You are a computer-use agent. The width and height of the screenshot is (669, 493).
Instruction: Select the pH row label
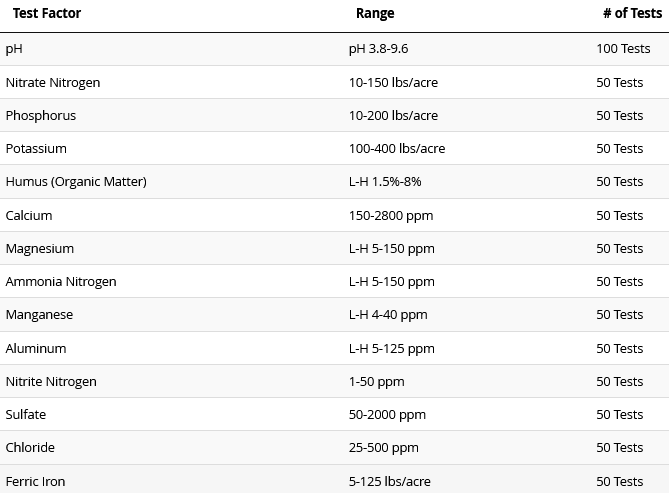[14, 49]
